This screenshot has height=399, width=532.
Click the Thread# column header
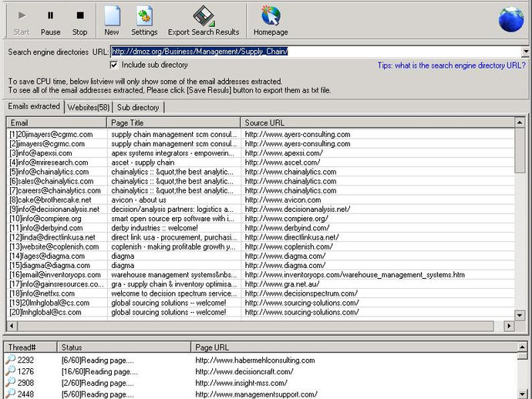(30, 347)
